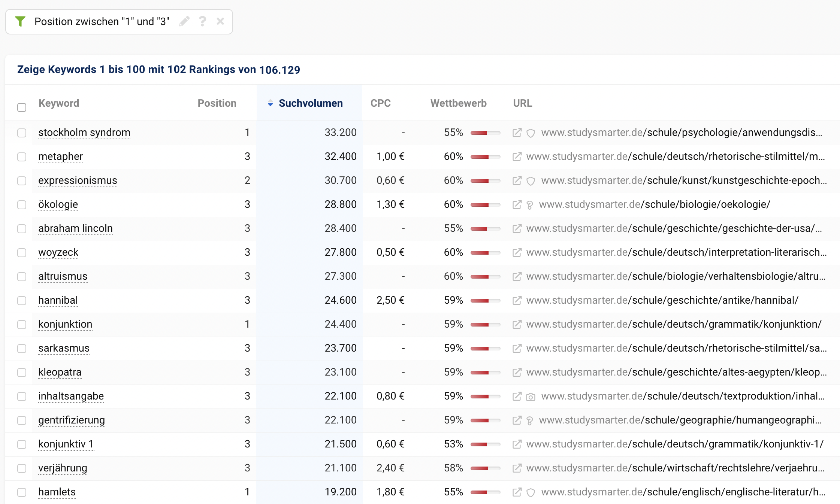Click competition bar for stockholm syndrom
The image size is (840, 504).
pyautogui.click(x=486, y=133)
